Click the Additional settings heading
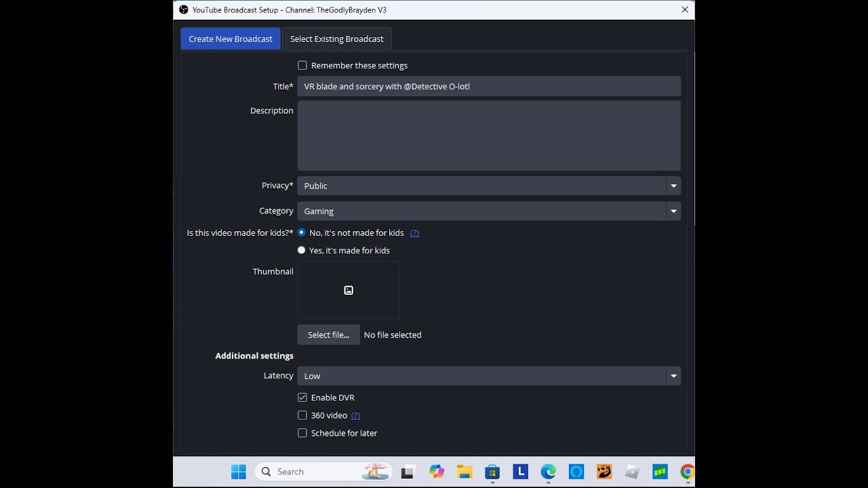The image size is (868, 488). [x=254, y=356]
